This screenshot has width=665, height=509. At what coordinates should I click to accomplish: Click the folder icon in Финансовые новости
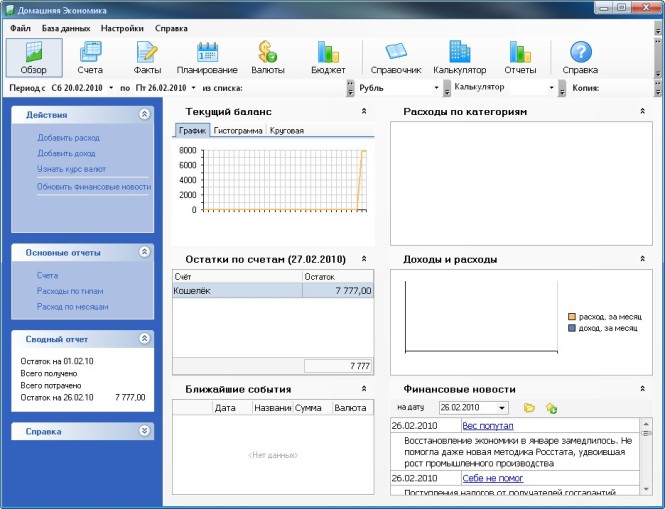(x=529, y=408)
